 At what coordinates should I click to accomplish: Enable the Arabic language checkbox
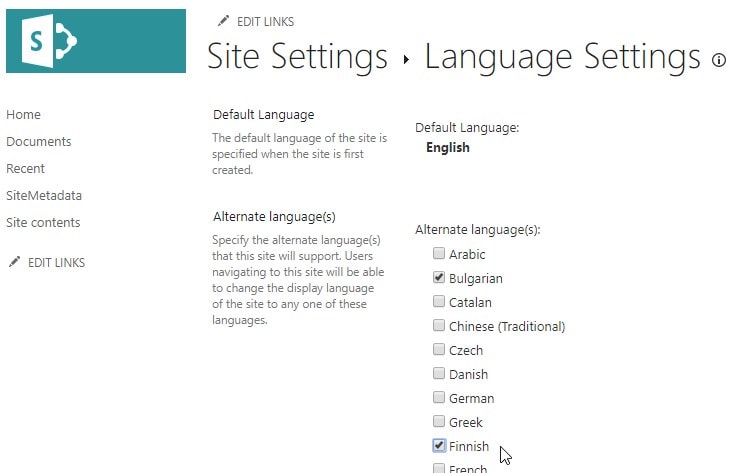[x=439, y=255]
